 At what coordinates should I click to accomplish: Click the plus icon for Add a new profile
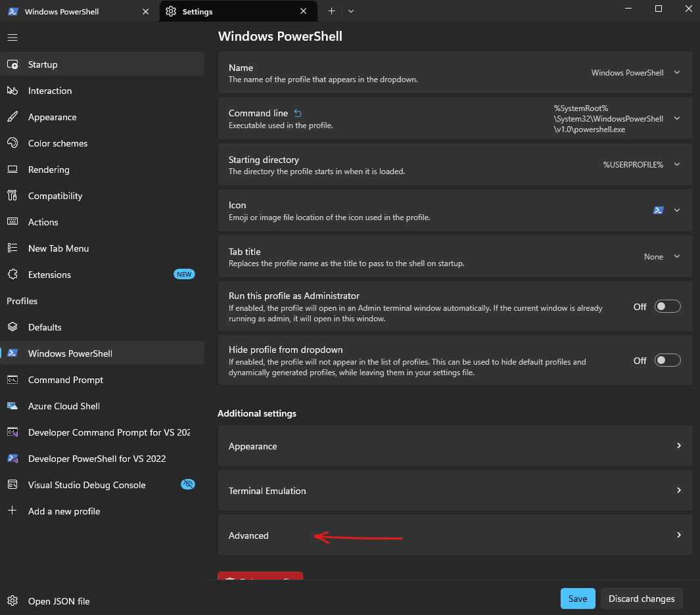12,511
